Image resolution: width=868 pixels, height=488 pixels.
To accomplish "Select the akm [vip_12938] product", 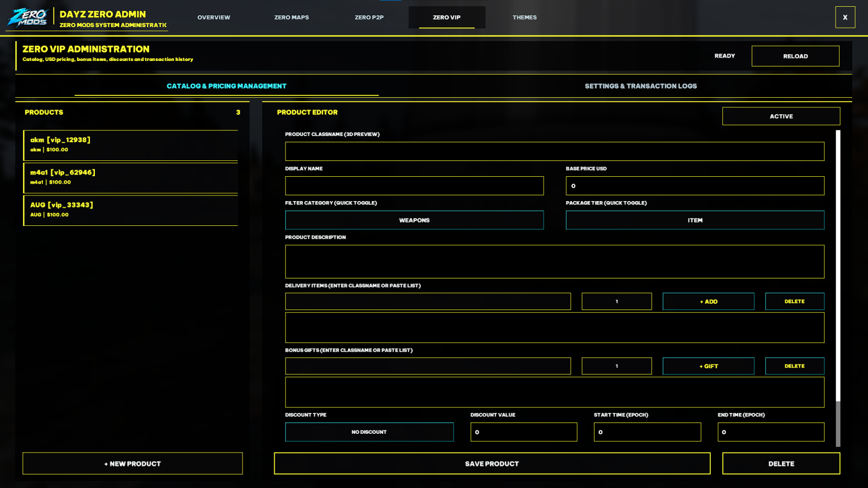I will pyautogui.click(x=131, y=145).
